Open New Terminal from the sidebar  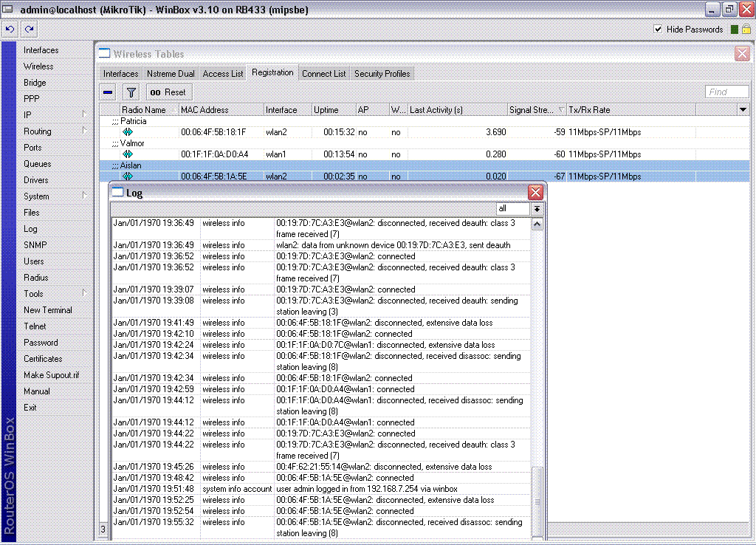tap(48, 310)
